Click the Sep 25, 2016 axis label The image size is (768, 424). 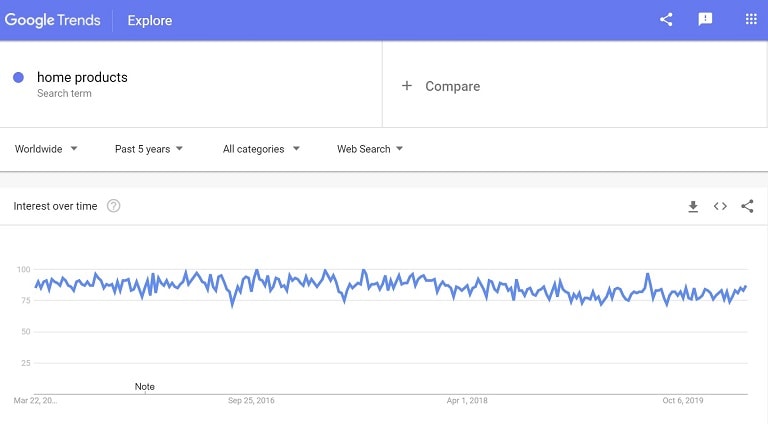[x=251, y=400]
